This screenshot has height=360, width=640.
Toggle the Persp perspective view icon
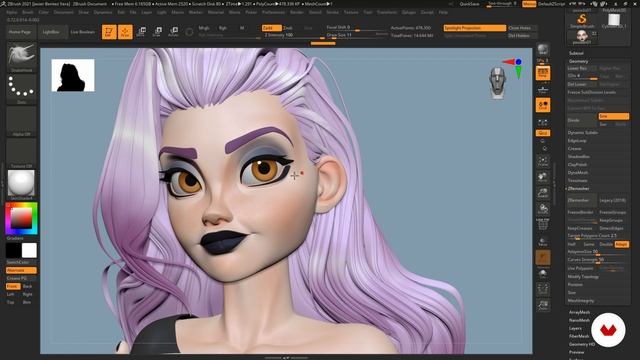pos(543,73)
